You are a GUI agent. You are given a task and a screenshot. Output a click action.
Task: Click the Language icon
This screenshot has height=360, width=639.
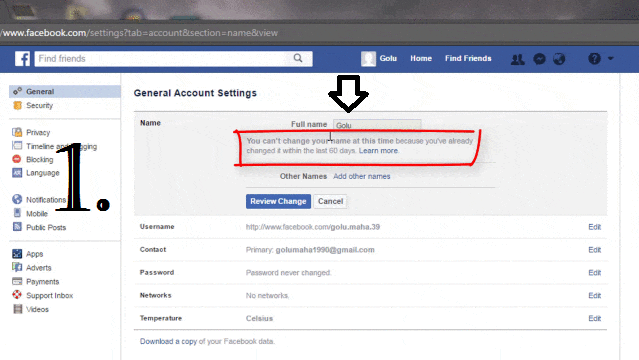pyautogui.click(x=17, y=172)
